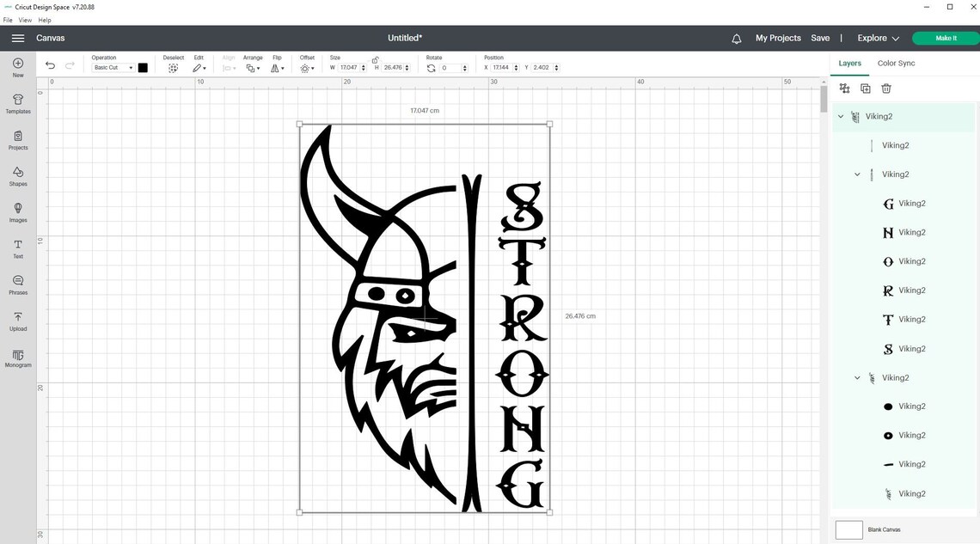
Task: Duplicate the selected layer
Action: [x=865, y=88]
